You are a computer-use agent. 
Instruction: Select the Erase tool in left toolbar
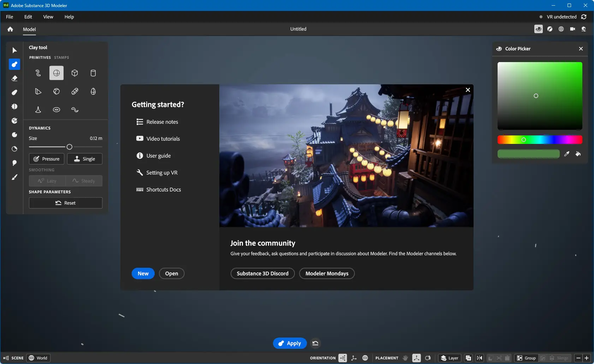14,78
